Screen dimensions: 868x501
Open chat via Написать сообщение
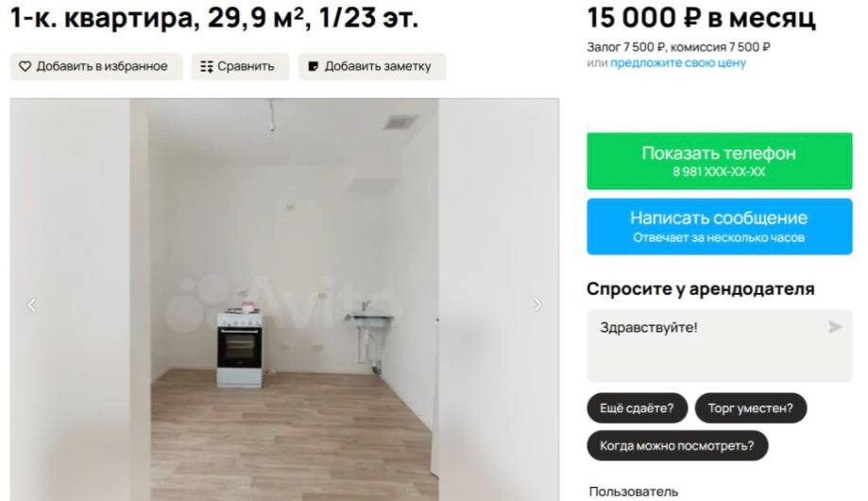click(719, 227)
